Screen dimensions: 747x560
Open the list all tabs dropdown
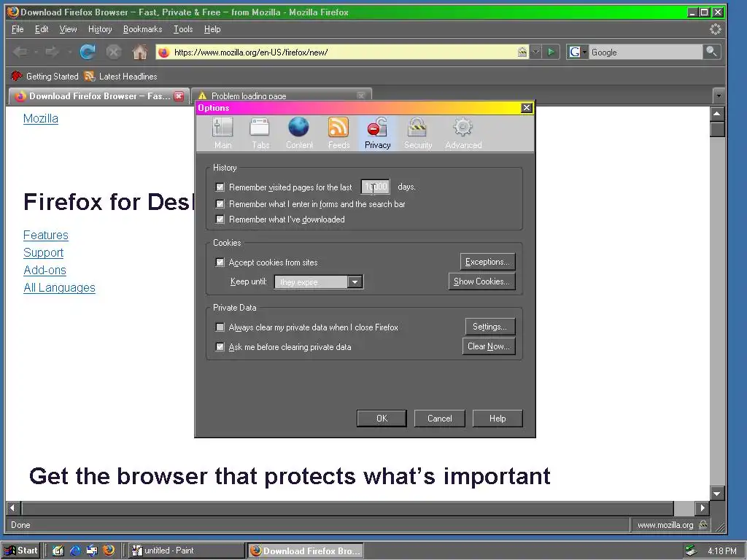(x=719, y=96)
